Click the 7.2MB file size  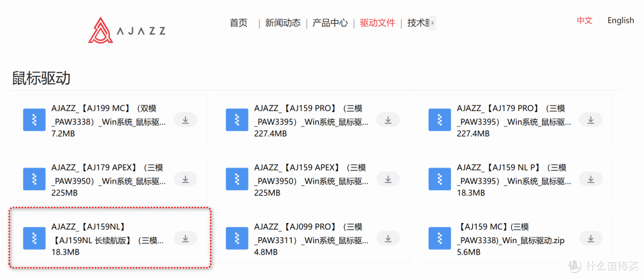[63, 134]
